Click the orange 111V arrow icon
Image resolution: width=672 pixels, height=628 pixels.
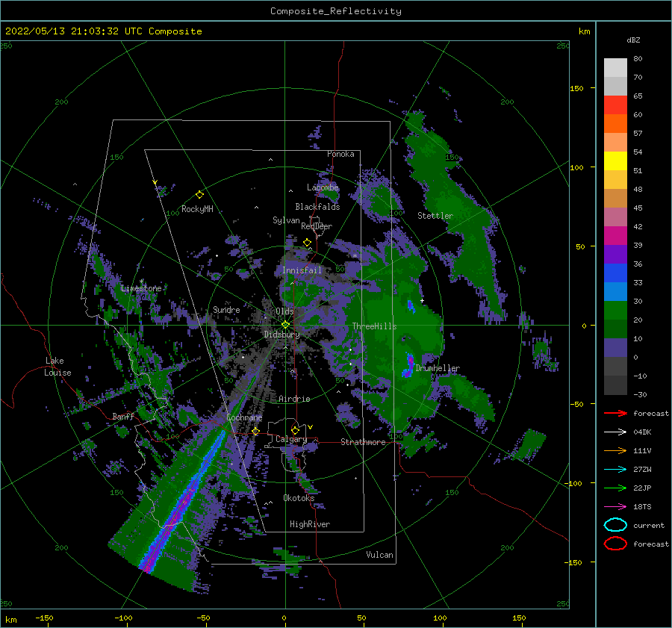pos(615,450)
